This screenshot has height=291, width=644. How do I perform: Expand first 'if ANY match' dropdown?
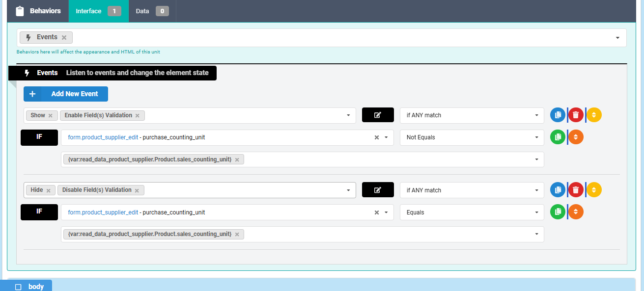[x=472, y=115]
